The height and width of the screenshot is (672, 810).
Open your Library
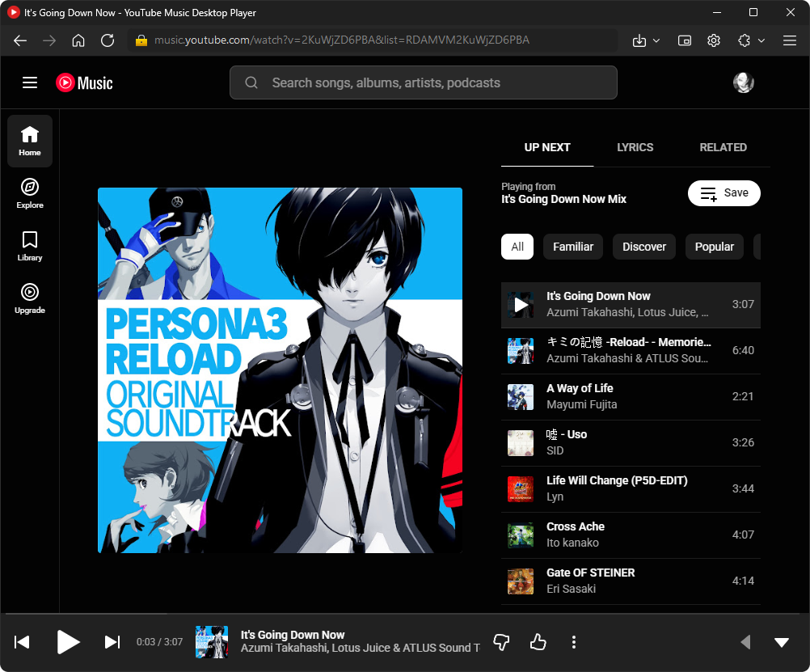(29, 245)
